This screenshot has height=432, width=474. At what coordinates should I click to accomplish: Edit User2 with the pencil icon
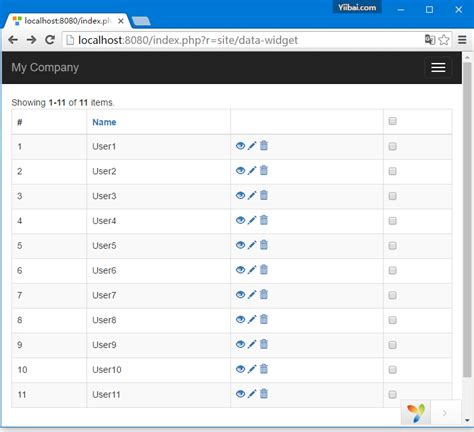252,171
